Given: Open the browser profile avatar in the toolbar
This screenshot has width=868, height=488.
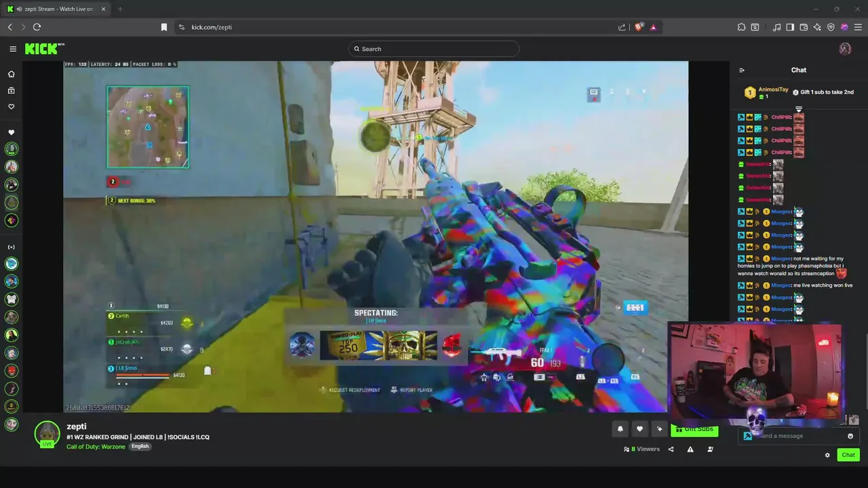Looking at the screenshot, I should tap(844, 27).
